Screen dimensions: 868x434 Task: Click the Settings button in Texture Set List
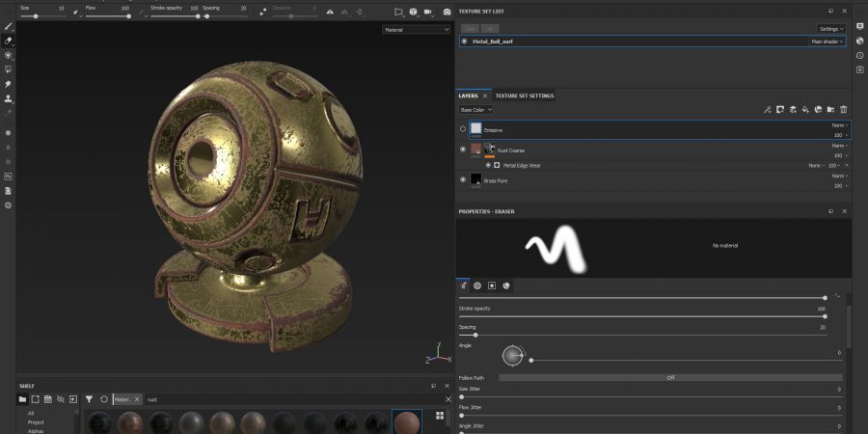831,29
